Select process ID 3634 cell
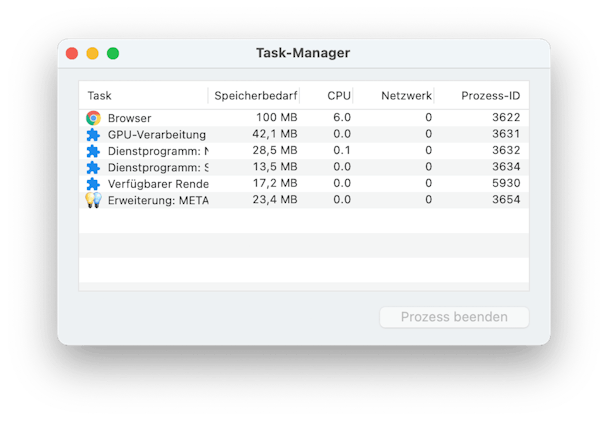This screenshot has width=608, height=421. click(x=506, y=167)
